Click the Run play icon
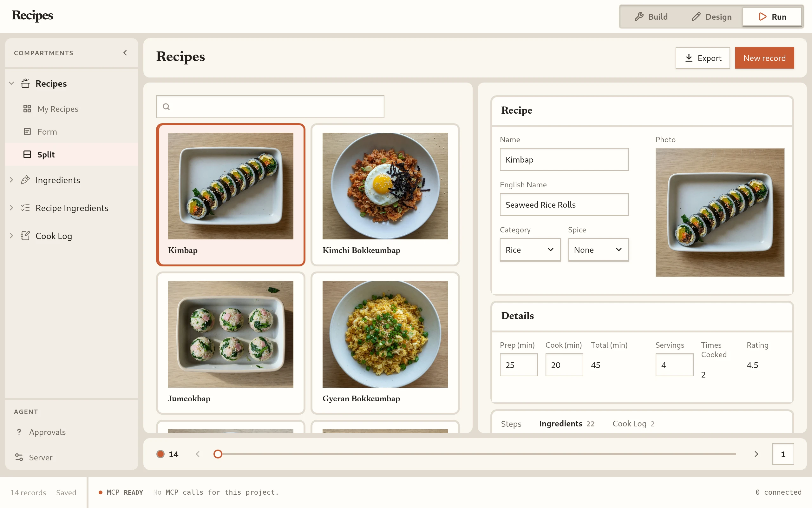 point(763,17)
